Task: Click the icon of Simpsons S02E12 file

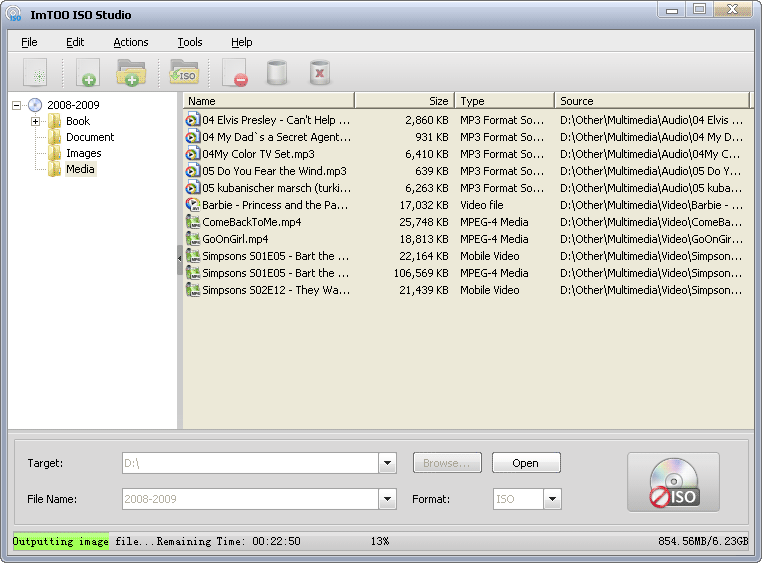Action: [193, 290]
